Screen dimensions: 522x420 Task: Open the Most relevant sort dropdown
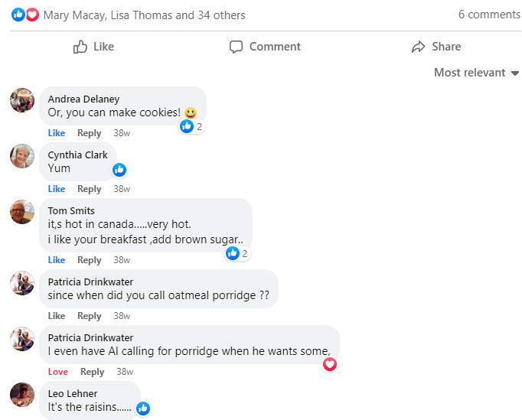point(476,73)
